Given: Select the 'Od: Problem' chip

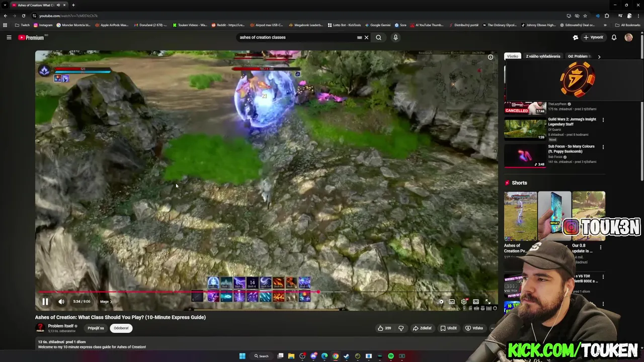Looking at the screenshot, I should (579, 56).
